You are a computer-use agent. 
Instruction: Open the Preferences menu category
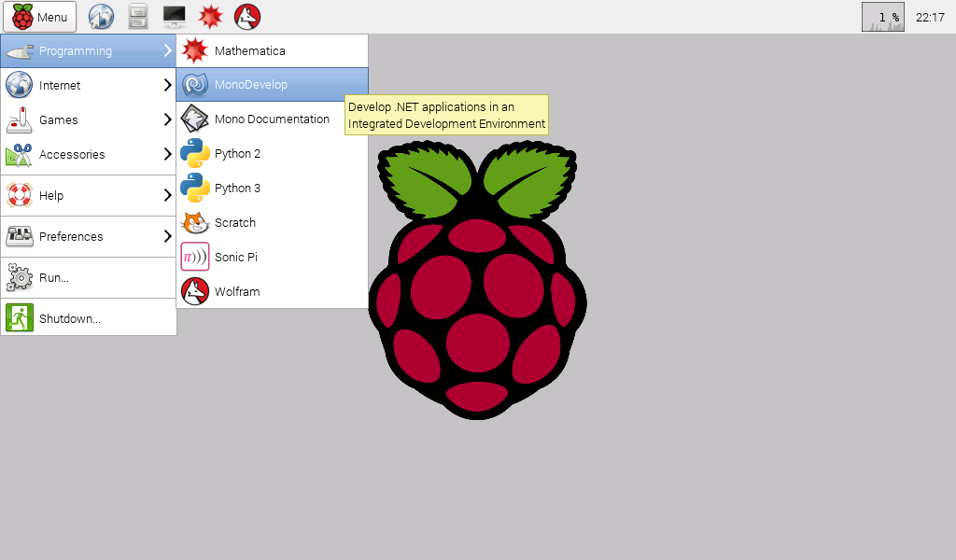(x=89, y=236)
